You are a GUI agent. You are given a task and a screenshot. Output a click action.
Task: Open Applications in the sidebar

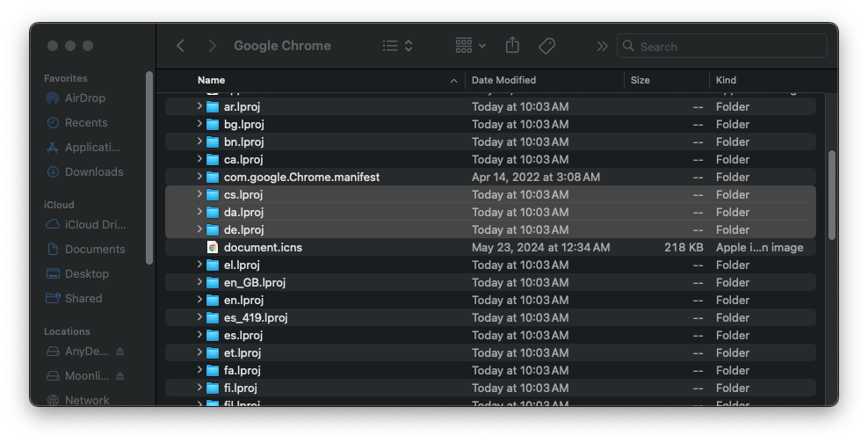(x=85, y=148)
